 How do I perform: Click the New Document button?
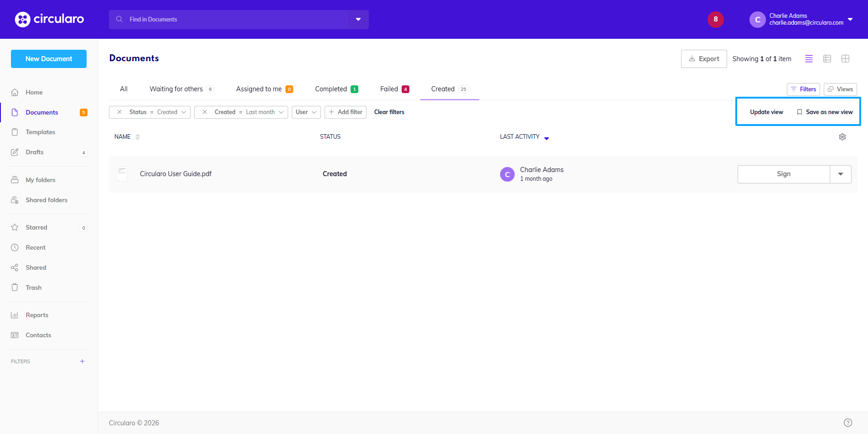coord(49,59)
